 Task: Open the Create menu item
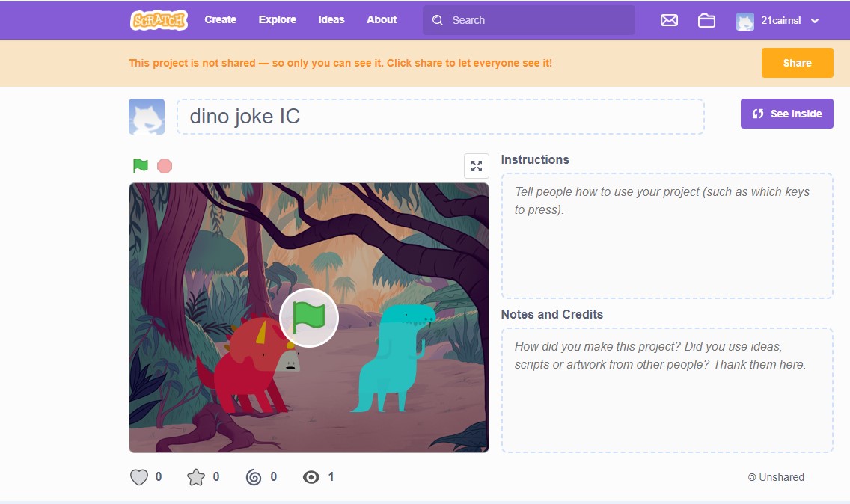[220, 19]
